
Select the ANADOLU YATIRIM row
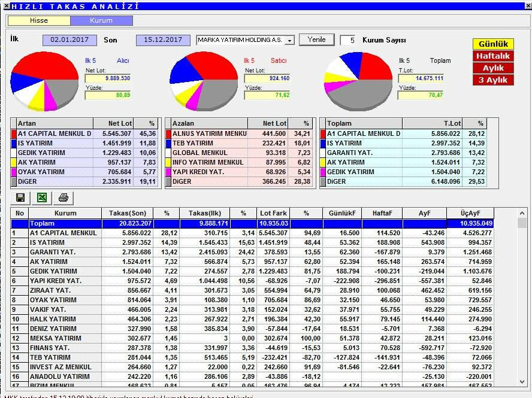click(x=252, y=376)
